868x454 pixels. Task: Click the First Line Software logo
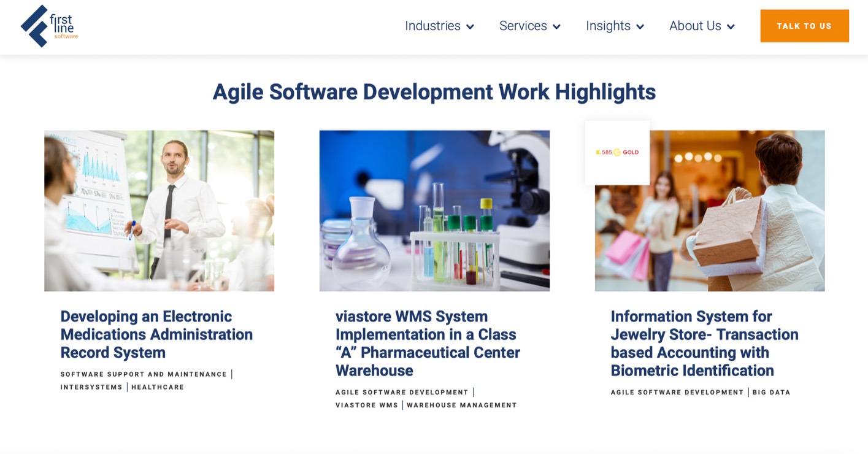point(50,26)
